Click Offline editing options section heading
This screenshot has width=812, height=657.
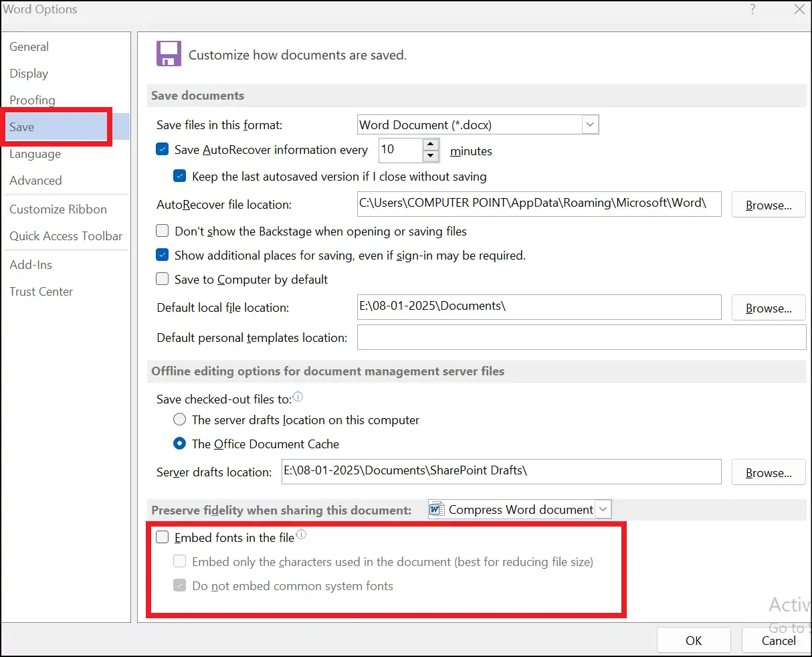328,371
